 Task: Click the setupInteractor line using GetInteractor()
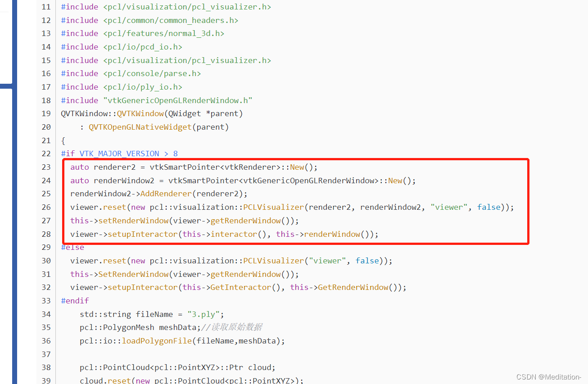click(238, 287)
